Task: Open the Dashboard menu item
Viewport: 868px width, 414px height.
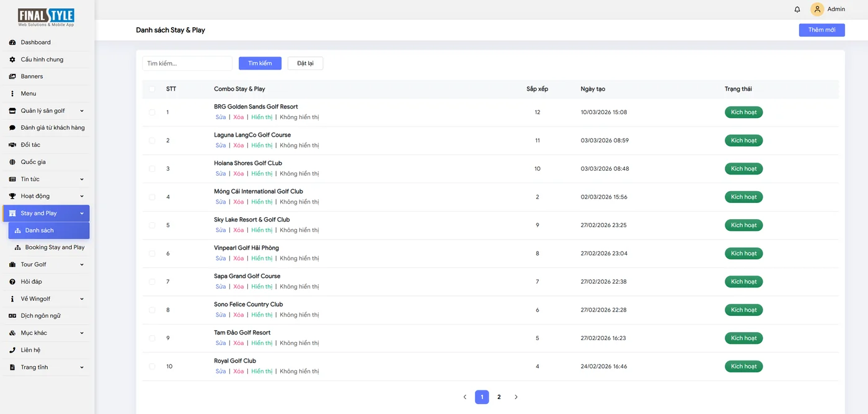Action: click(x=46, y=42)
